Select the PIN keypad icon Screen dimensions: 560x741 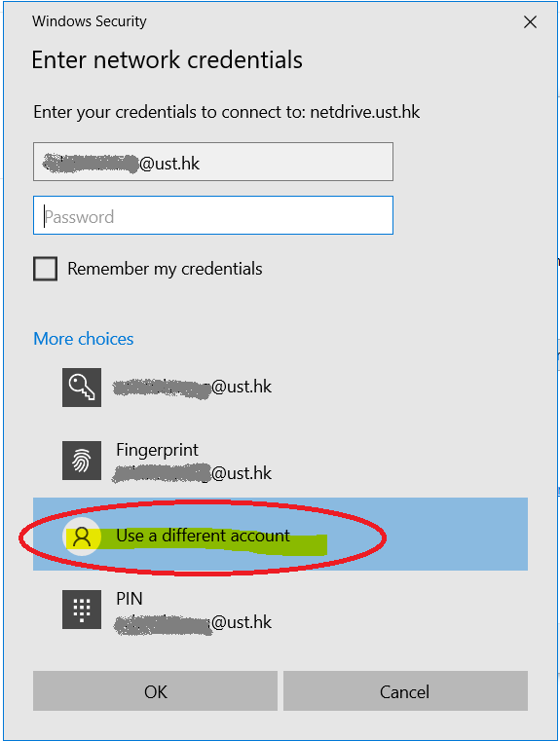click(82, 610)
